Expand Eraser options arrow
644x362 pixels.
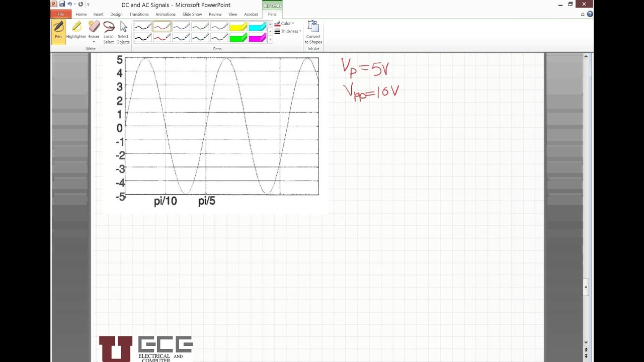[x=94, y=42]
